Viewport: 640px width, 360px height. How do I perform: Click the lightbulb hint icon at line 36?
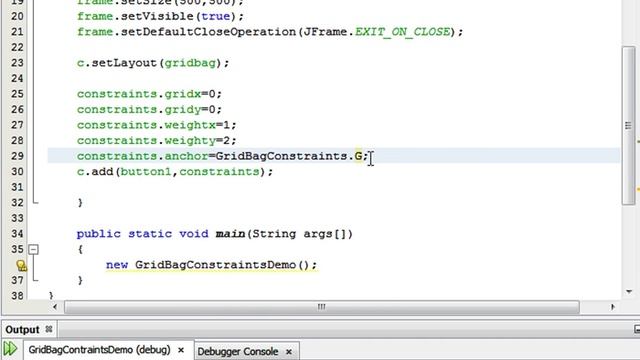(x=22, y=266)
